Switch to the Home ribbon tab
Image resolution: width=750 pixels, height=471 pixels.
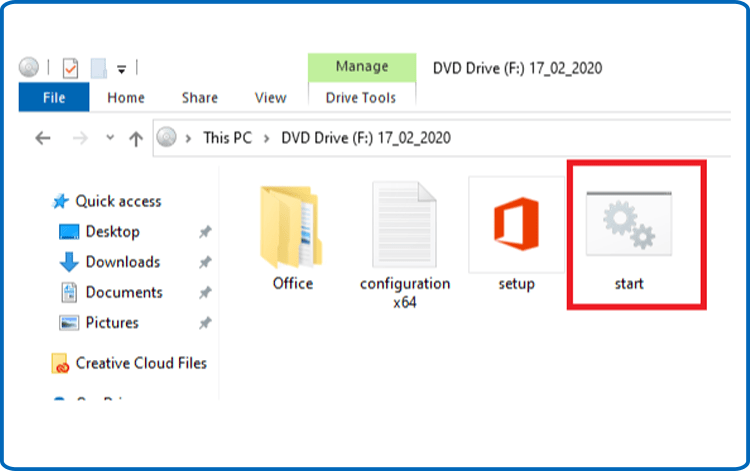[126, 97]
